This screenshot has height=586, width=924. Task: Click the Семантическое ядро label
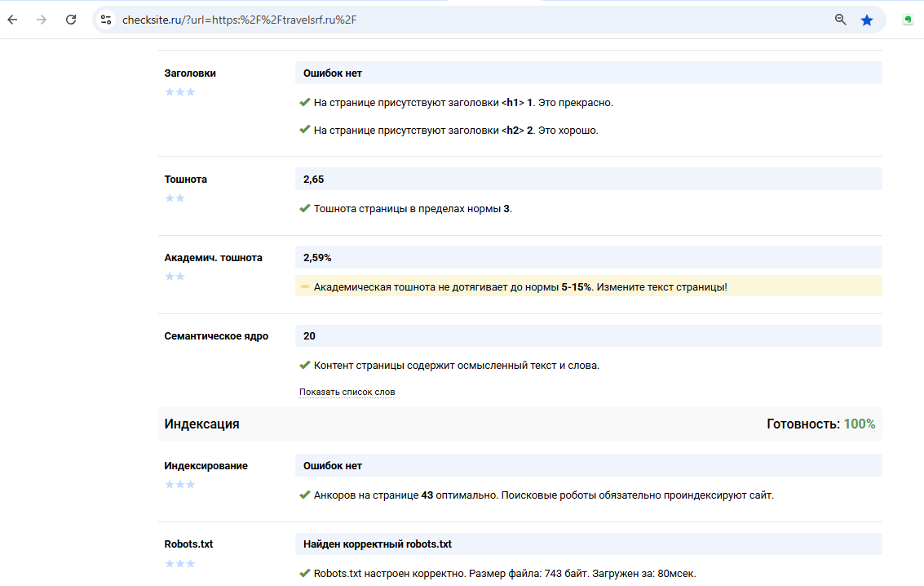click(216, 336)
